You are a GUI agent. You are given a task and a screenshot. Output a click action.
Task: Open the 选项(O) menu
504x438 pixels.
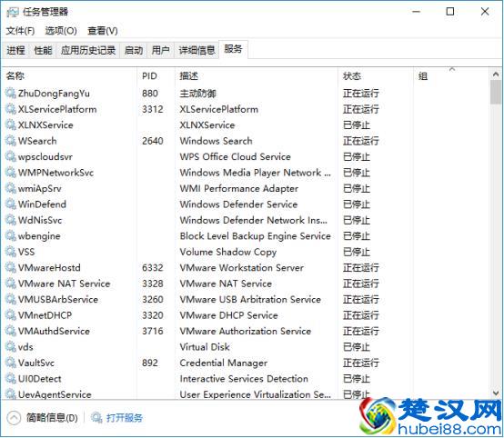point(61,31)
